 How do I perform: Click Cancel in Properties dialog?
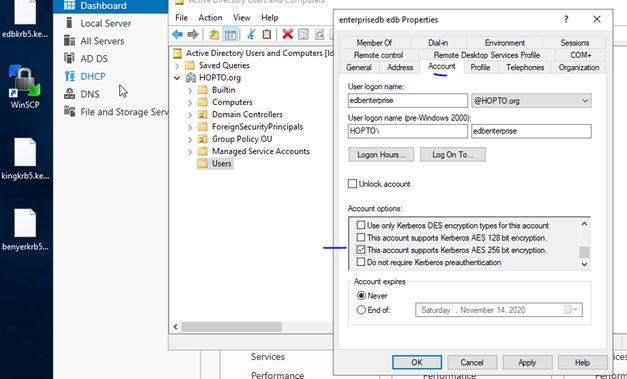pyautogui.click(x=472, y=362)
